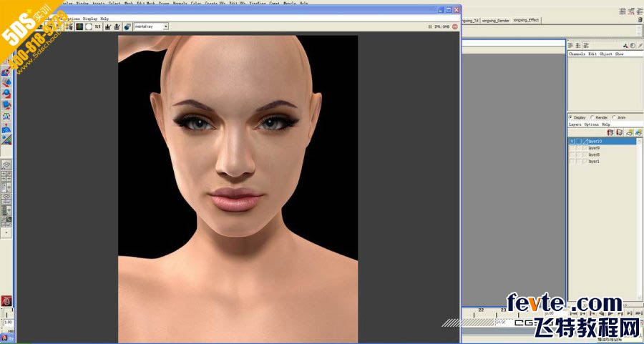Toggle visibility box of layer1
644x344 pixels.
click(572, 162)
